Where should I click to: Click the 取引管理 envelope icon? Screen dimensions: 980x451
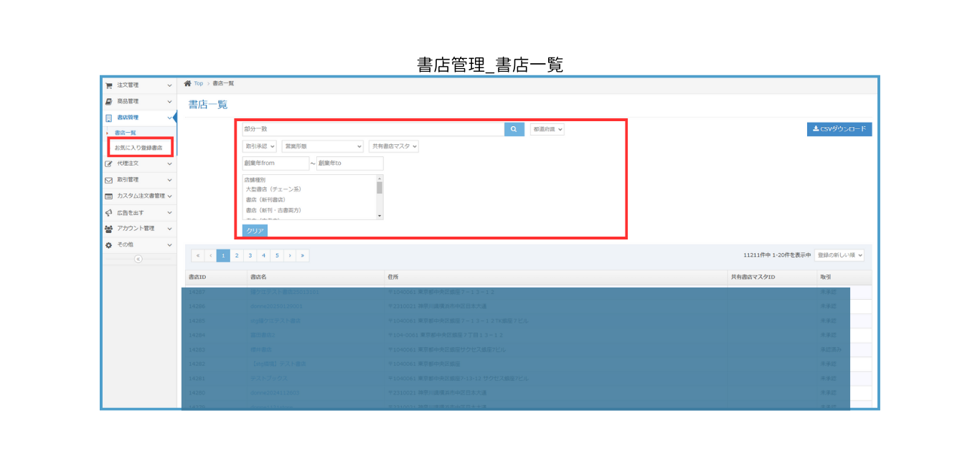pyautogui.click(x=108, y=180)
